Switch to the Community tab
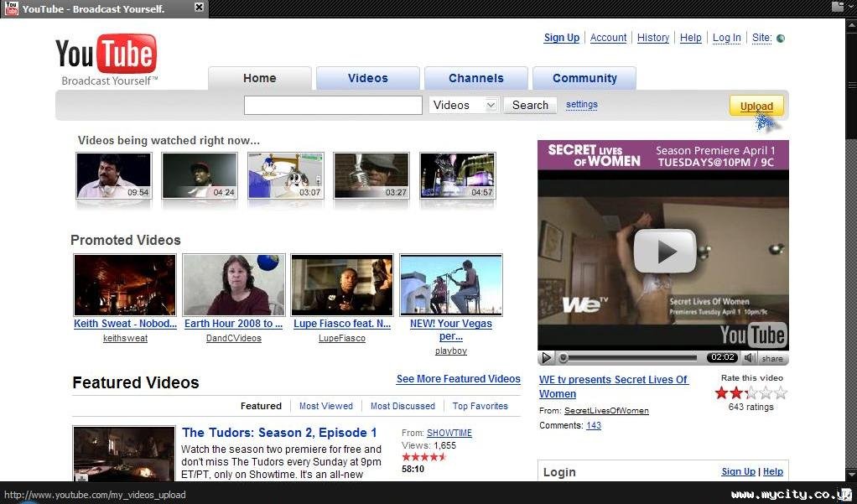Viewport: 857px width, 504px height. (x=584, y=78)
